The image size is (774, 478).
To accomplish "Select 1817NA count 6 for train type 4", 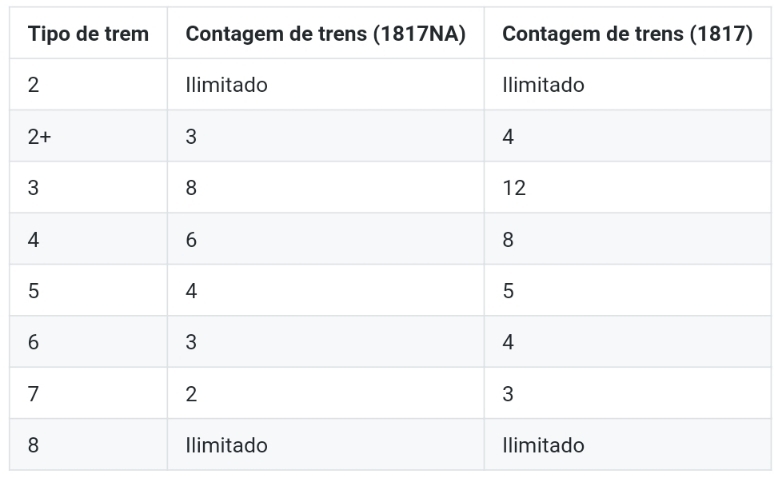I will click(191, 240).
